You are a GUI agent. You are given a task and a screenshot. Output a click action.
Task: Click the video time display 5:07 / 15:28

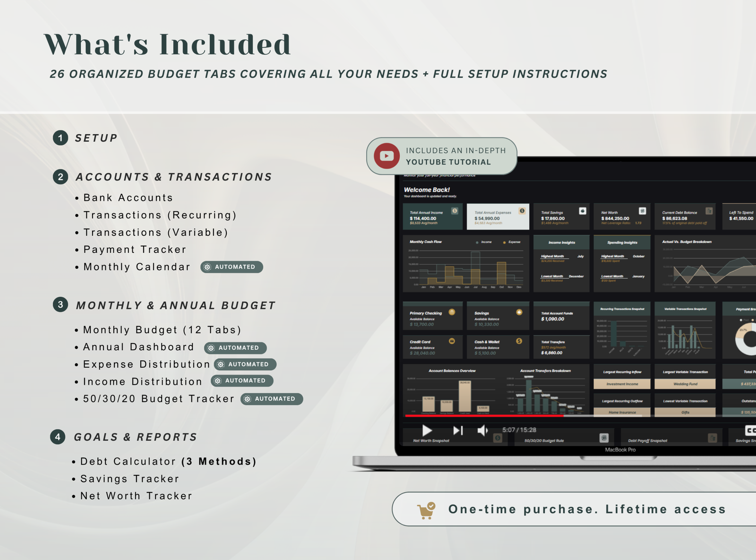519,430
